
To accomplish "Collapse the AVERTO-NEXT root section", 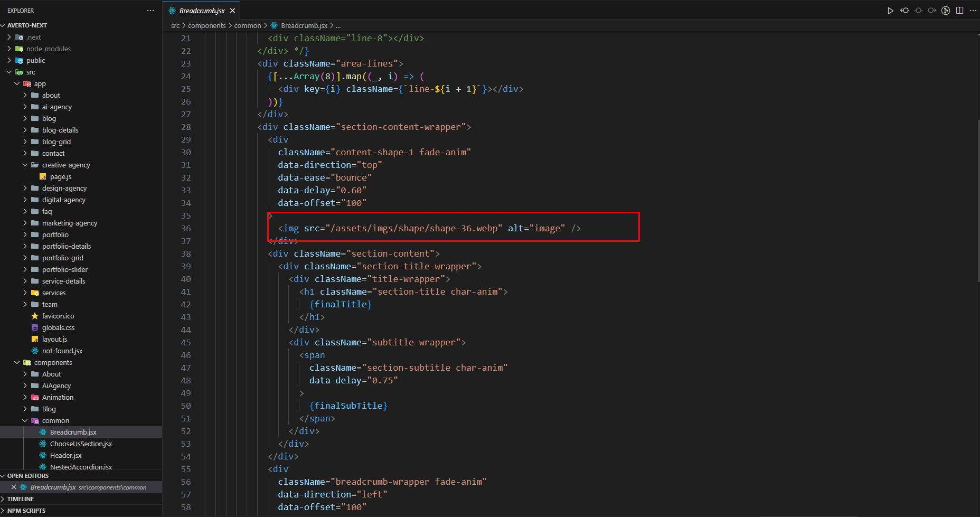I will [4, 25].
